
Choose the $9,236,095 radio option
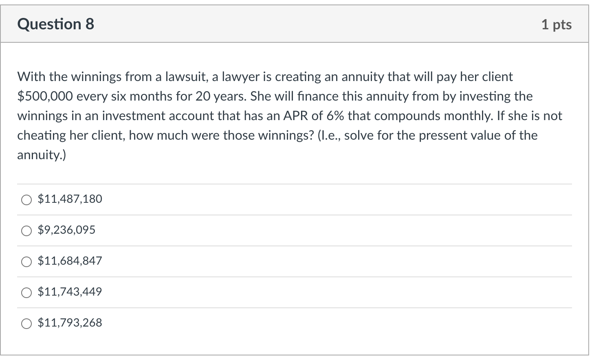pos(26,230)
